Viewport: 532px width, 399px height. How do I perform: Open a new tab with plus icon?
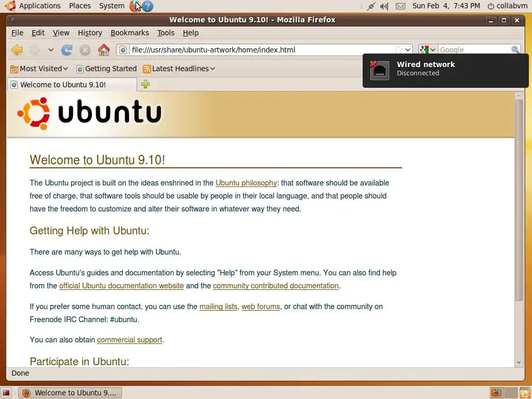pyautogui.click(x=145, y=84)
